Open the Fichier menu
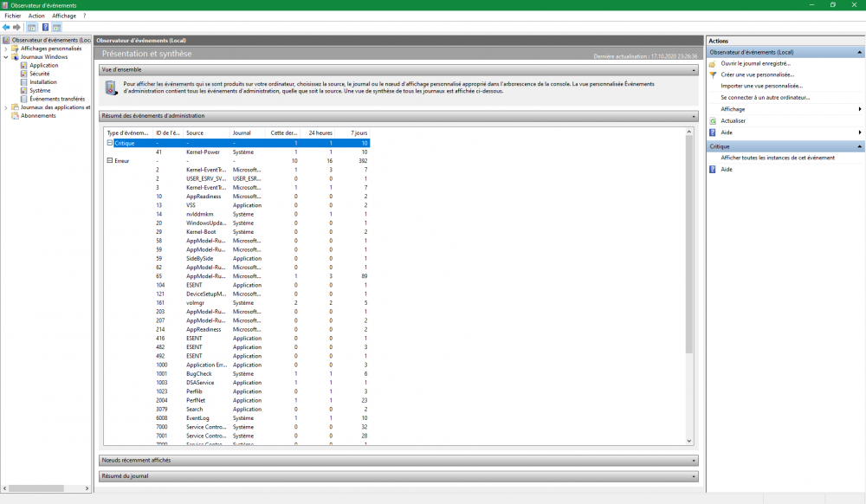 pyautogui.click(x=12, y=16)
